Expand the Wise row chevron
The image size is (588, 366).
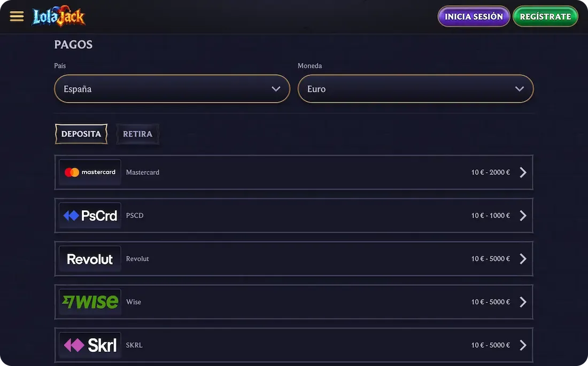pyautogui.click(x=523, y=301)
